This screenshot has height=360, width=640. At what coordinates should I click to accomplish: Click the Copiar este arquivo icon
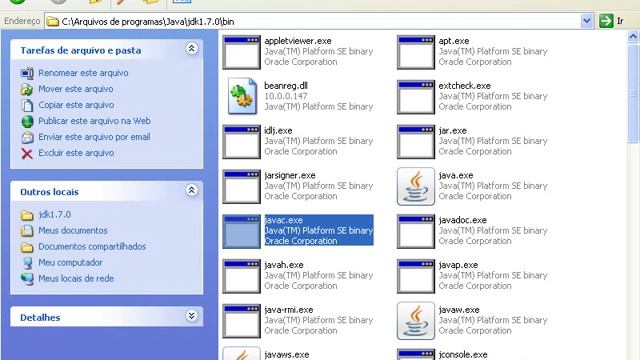27,105
